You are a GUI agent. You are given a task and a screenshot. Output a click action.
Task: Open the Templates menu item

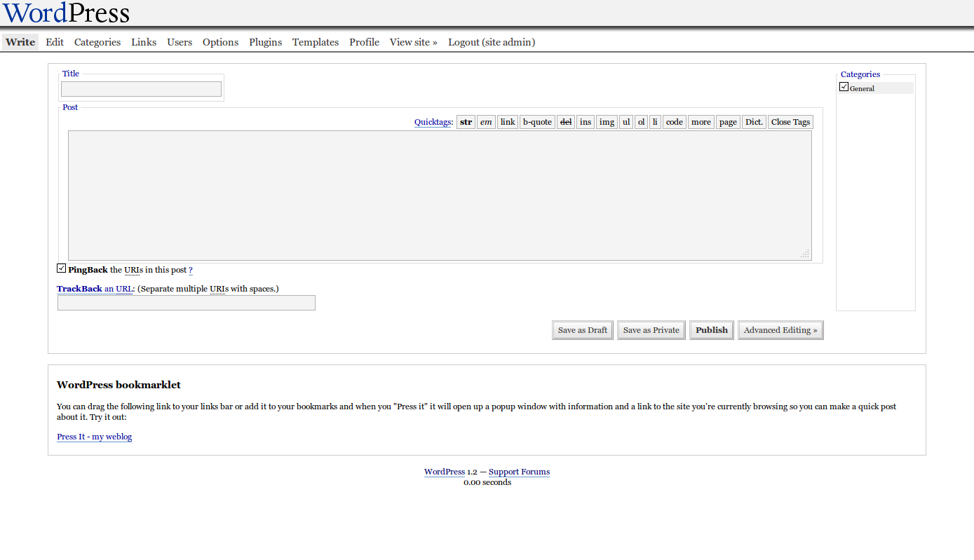(x=316, y=42)
